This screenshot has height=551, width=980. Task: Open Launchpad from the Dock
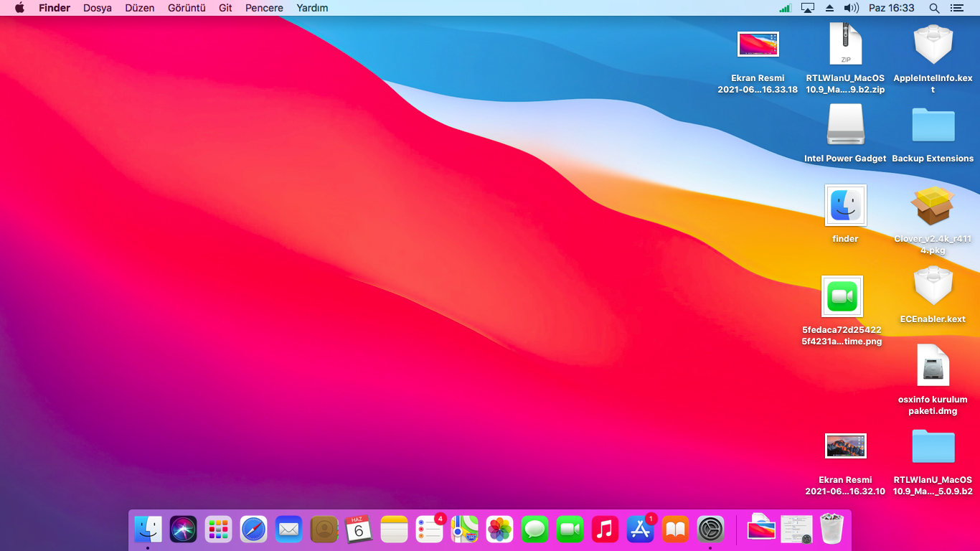(x=218, y=529)
